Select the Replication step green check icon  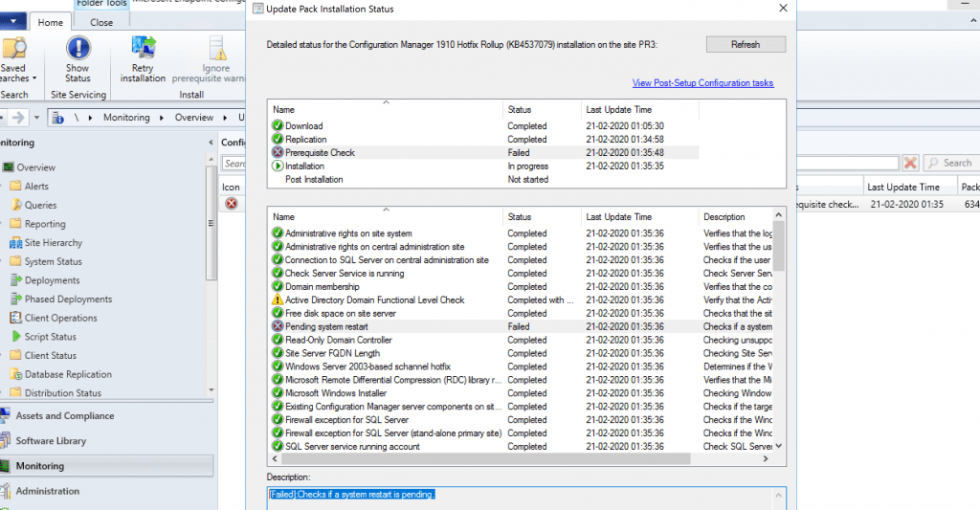click(x=278, y=139)
